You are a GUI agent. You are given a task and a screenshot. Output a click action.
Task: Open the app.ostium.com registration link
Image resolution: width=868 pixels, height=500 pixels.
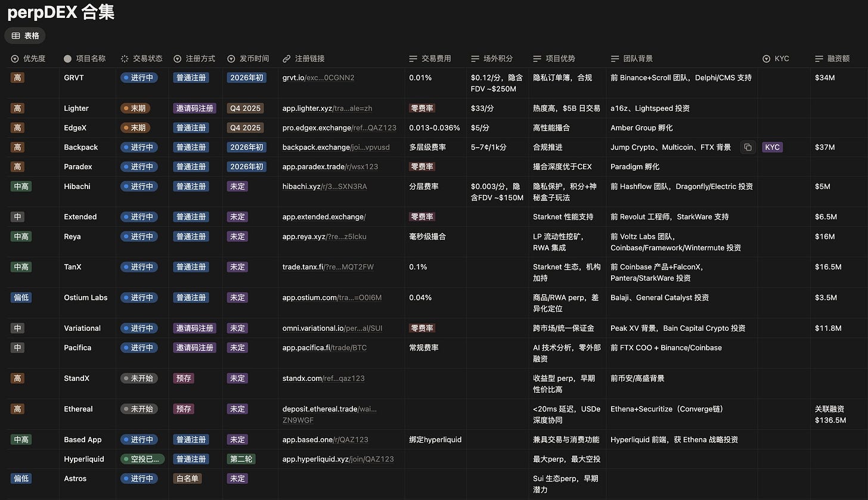[x=332, y=297]
